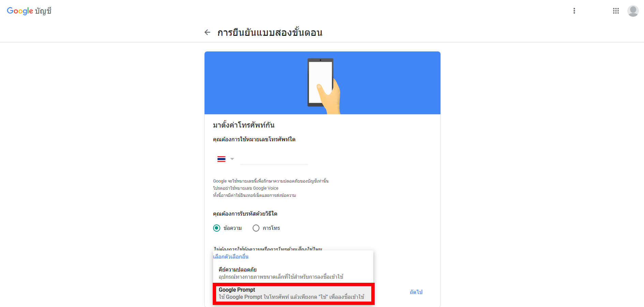
Task: Expand the country code dropdown arrow
Action: point(232,159)
